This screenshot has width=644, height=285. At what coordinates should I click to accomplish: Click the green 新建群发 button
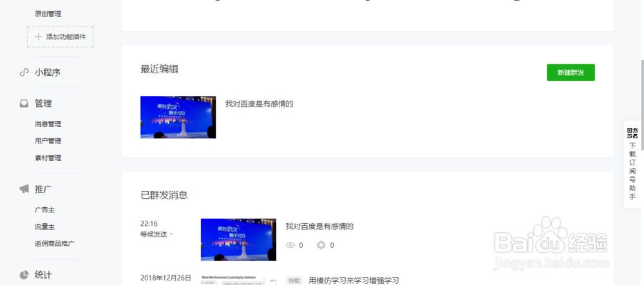pos(571,73)
